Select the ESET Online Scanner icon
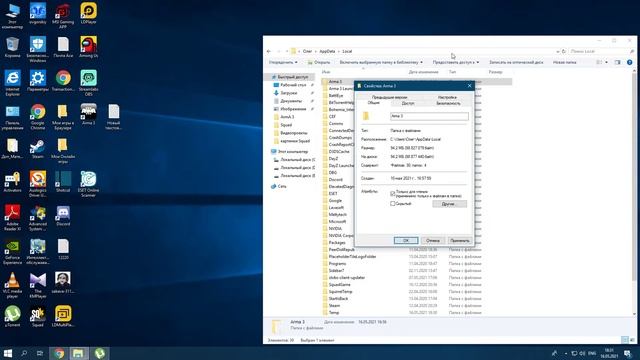Screen dimensions: 640x360 click(x=89, y=184)
